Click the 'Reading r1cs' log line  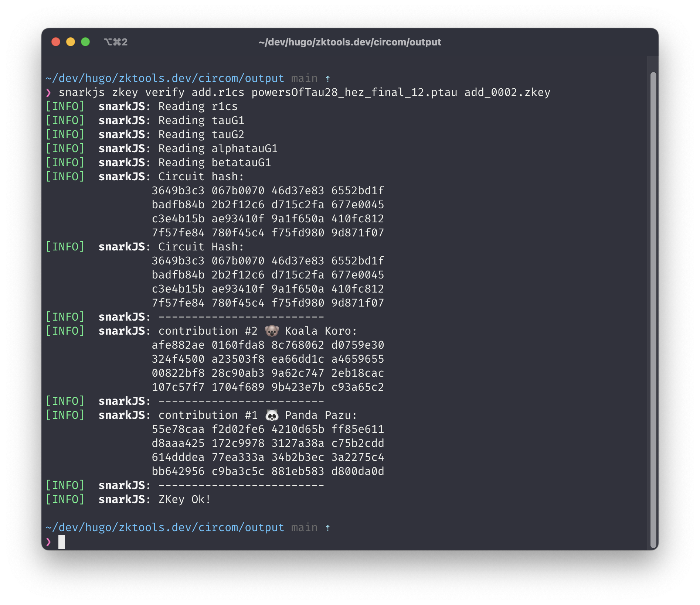coord(198,106)
